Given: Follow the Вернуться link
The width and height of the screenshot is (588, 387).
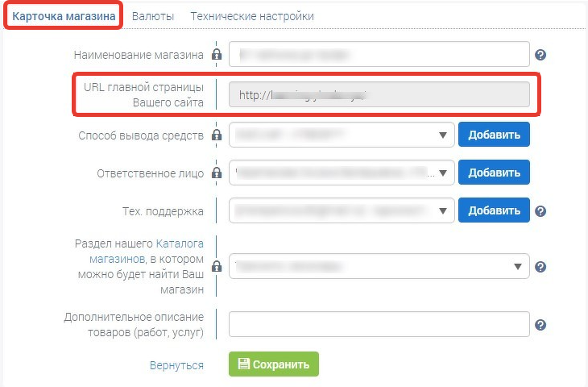Looking at the screenshot, I should coord(176,365).
